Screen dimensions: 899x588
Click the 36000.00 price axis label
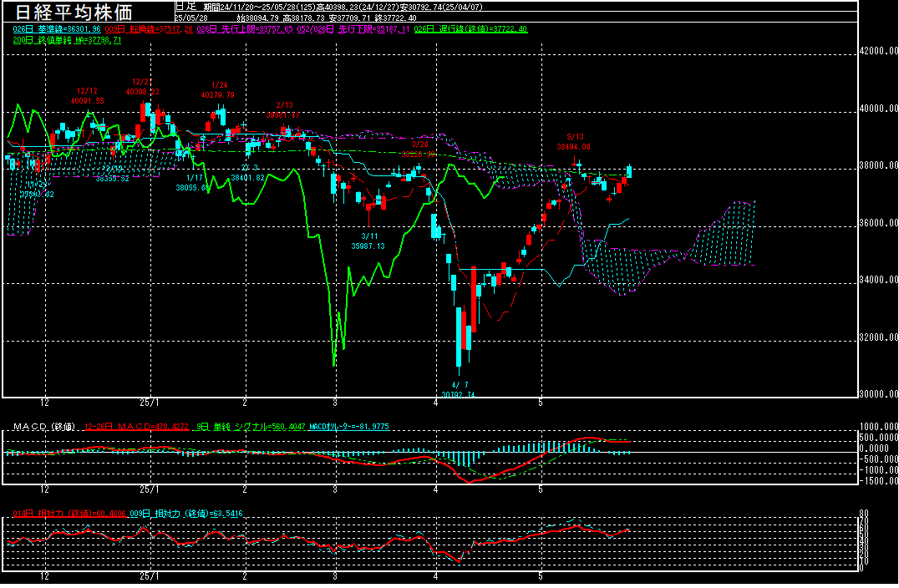tap(879, 223)
